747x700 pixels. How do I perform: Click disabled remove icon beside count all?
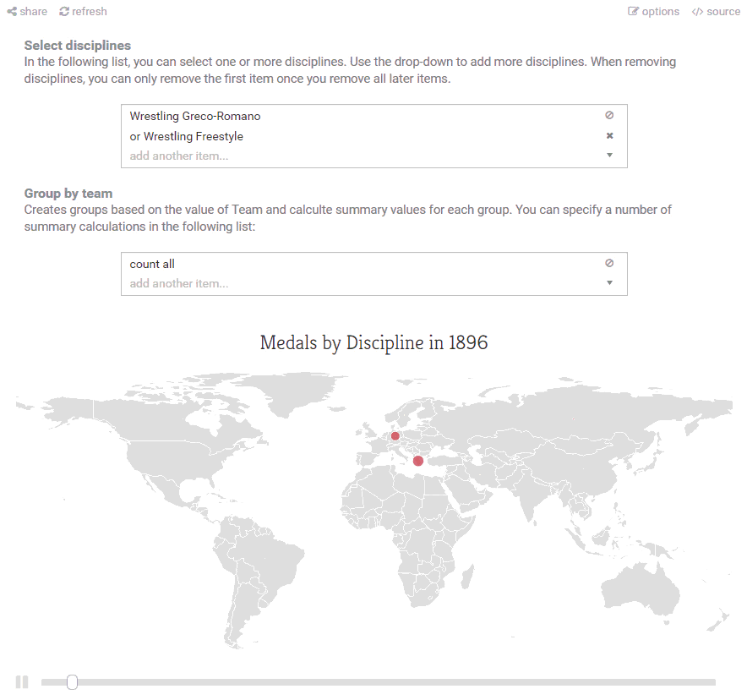tap(609, 263)
